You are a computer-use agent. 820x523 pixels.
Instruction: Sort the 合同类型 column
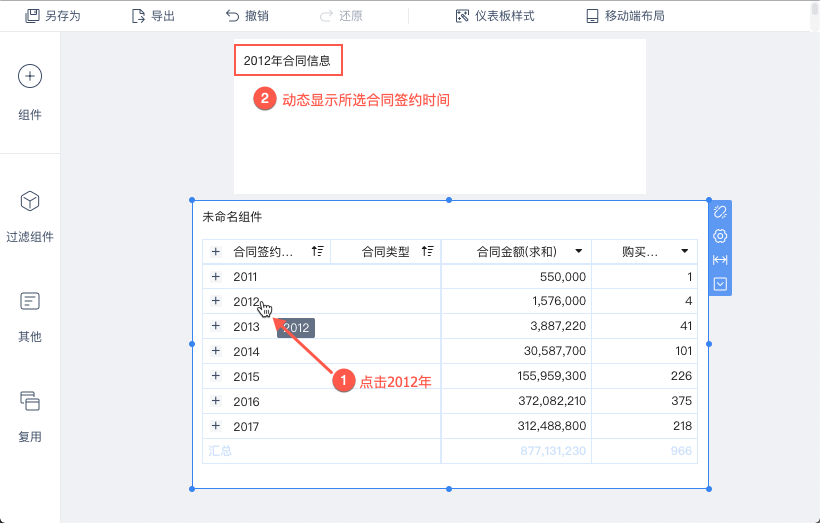427,252
